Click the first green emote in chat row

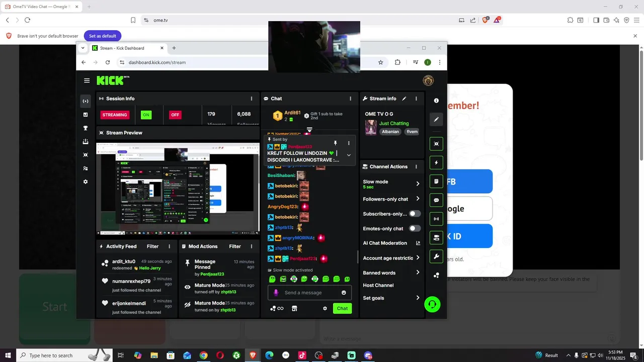coord(272,279)
